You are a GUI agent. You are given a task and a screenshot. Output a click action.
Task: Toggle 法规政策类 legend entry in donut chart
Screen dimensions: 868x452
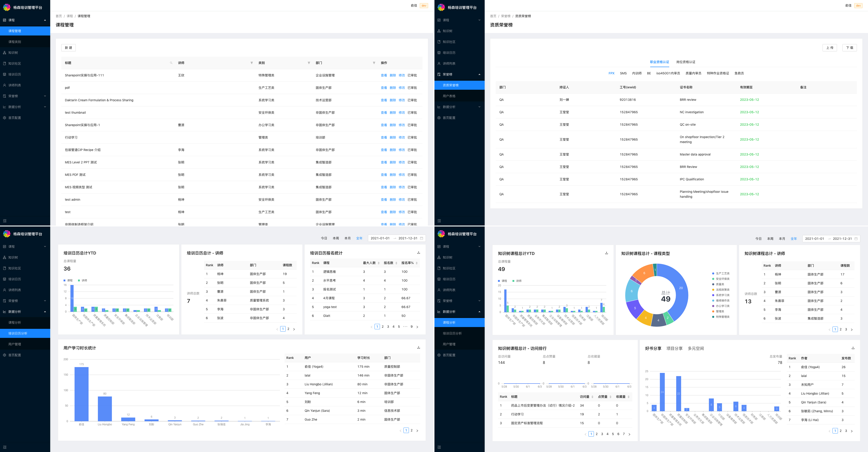point(721,290)
